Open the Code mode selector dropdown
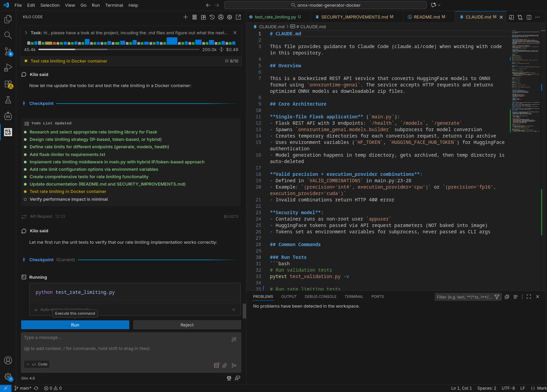547x392 pixels. click(37, 364)
